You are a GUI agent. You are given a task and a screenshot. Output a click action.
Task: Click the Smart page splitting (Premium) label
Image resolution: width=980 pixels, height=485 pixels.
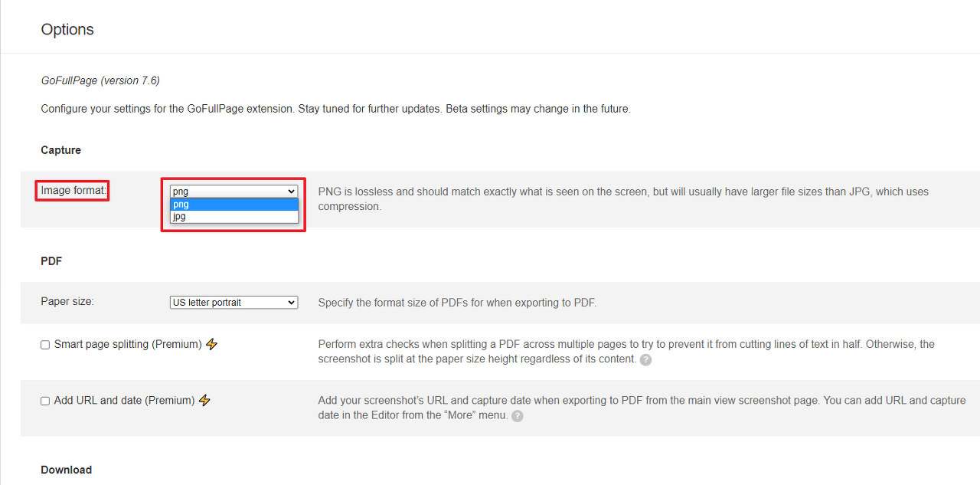128,344
